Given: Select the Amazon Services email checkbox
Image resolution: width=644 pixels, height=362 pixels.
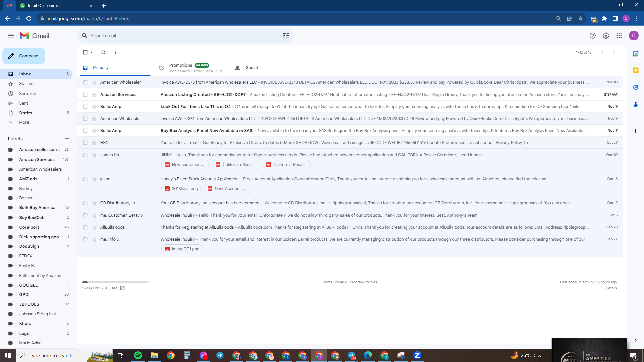Looking at the screenshot, I should [85, 95].
